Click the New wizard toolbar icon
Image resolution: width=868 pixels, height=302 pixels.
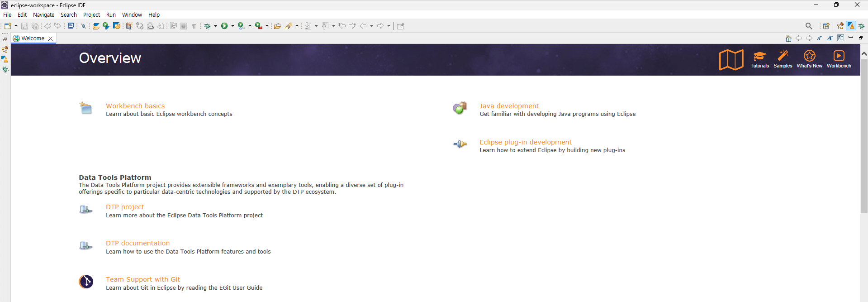(8, 26)
